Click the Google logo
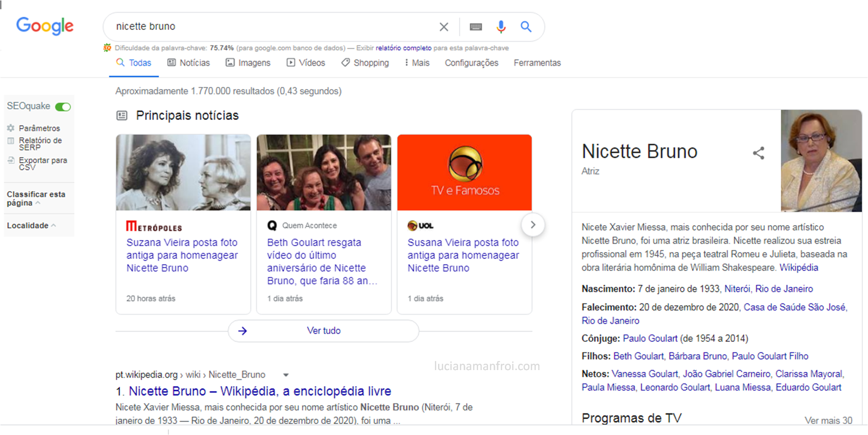868x435 pixels. [45, 26]
